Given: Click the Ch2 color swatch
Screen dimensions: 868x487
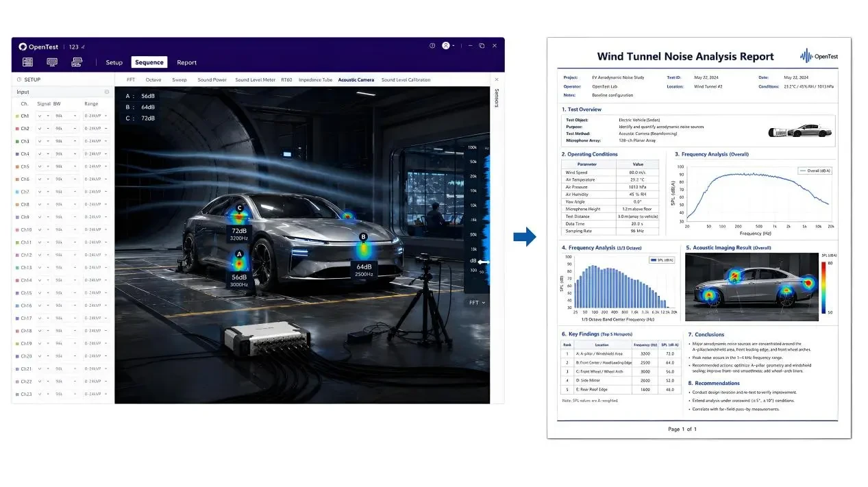Looking at the screenshot, I should pos(17,129).
